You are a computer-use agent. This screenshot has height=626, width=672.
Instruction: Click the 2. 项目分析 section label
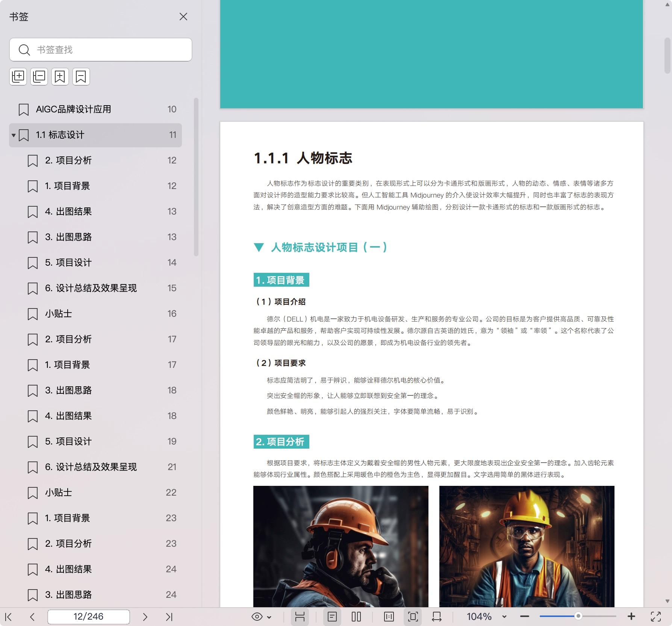coord(281,442)
